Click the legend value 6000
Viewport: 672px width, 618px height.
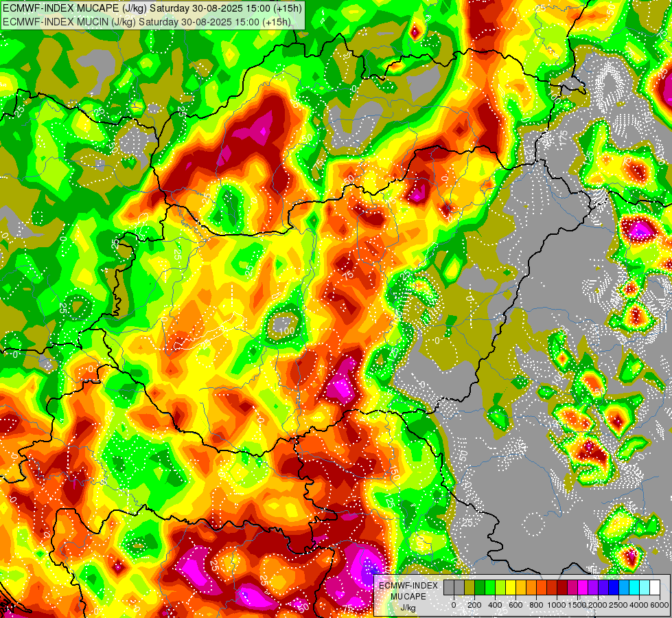click(660, 605)
